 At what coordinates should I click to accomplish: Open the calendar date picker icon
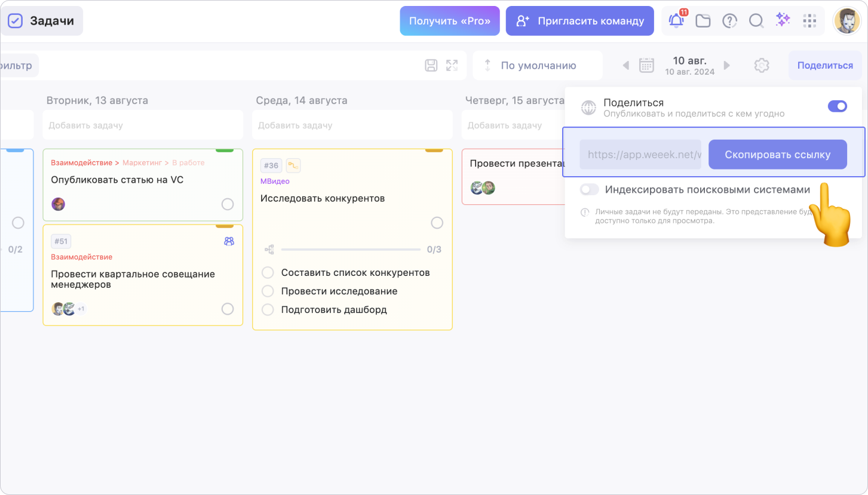pos(646,66)
